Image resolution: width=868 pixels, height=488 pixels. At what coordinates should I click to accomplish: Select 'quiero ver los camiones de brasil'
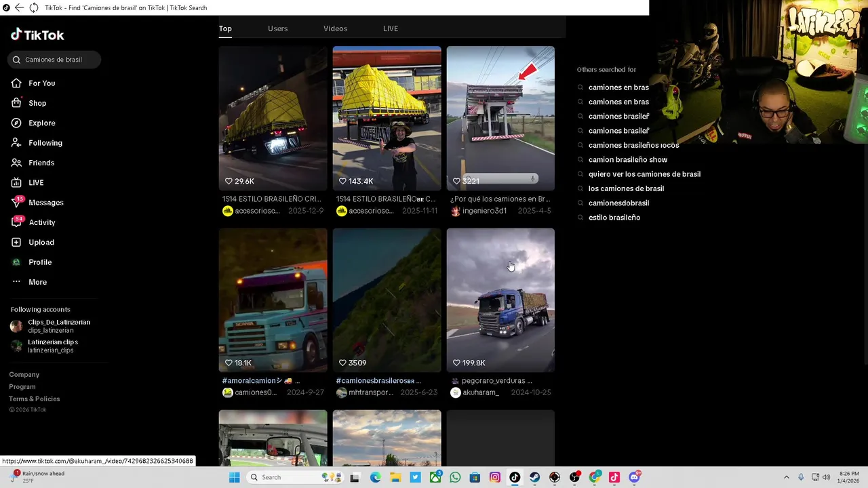pyautogui.click(x=644, y=174)
